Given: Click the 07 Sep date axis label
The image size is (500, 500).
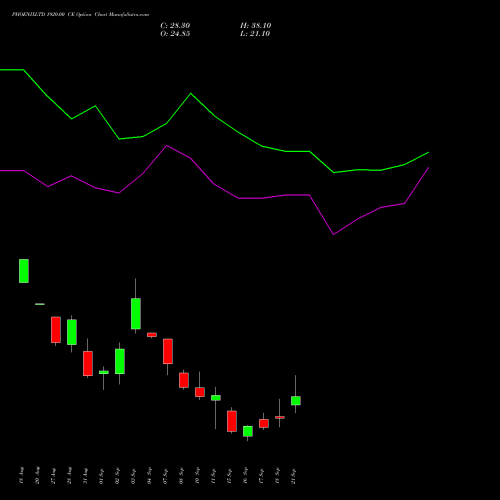Looking at the screenshot, I should click(x=165, y=475).
